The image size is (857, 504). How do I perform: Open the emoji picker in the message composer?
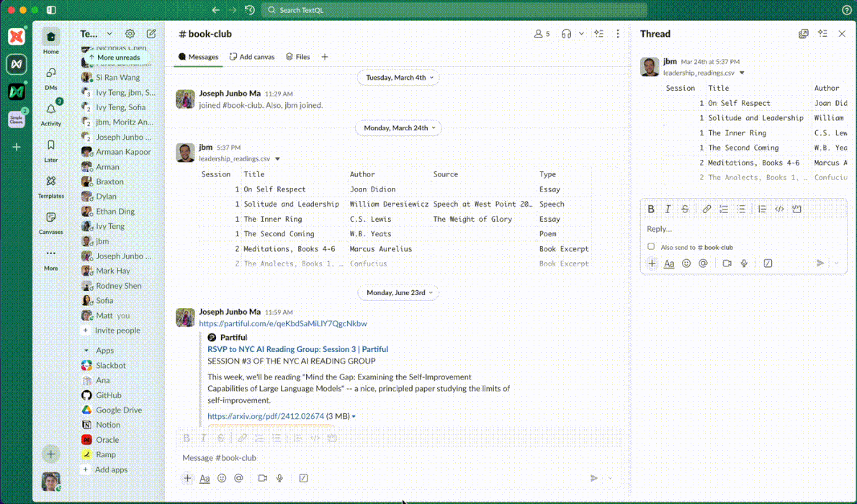222,477
